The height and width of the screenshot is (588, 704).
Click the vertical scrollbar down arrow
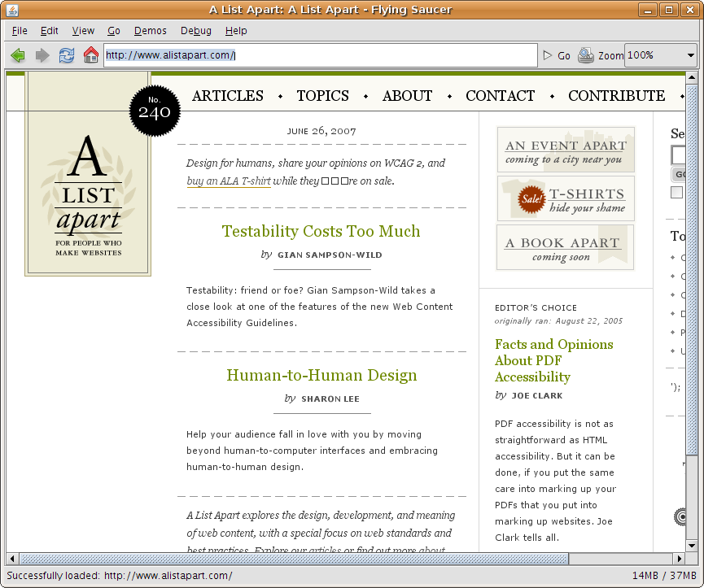coord(692,546)
